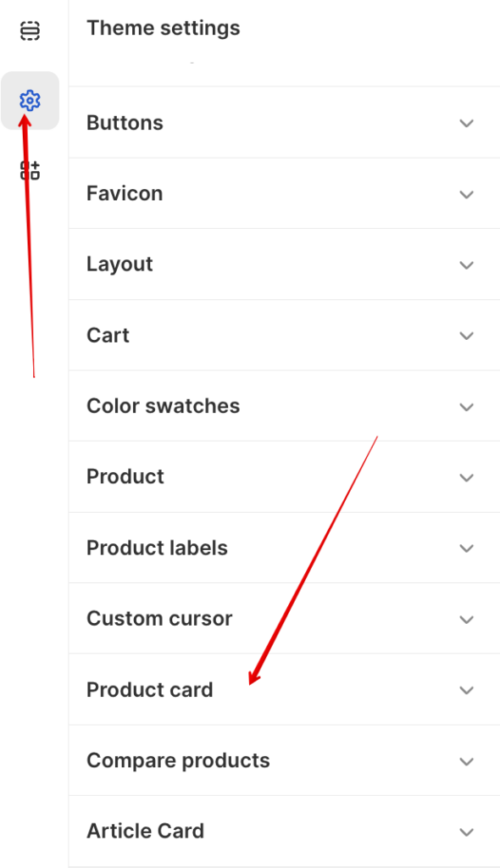Open the Product card settings group
The width and height of the screenshot is (500, 868).
[x=284, y=690]
